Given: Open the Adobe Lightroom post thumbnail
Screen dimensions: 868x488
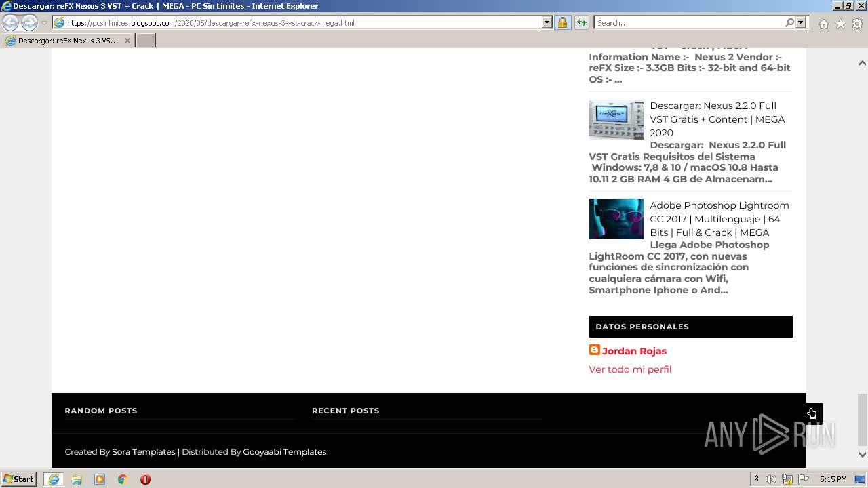Looking at the screenshot, I should [616, 219].
